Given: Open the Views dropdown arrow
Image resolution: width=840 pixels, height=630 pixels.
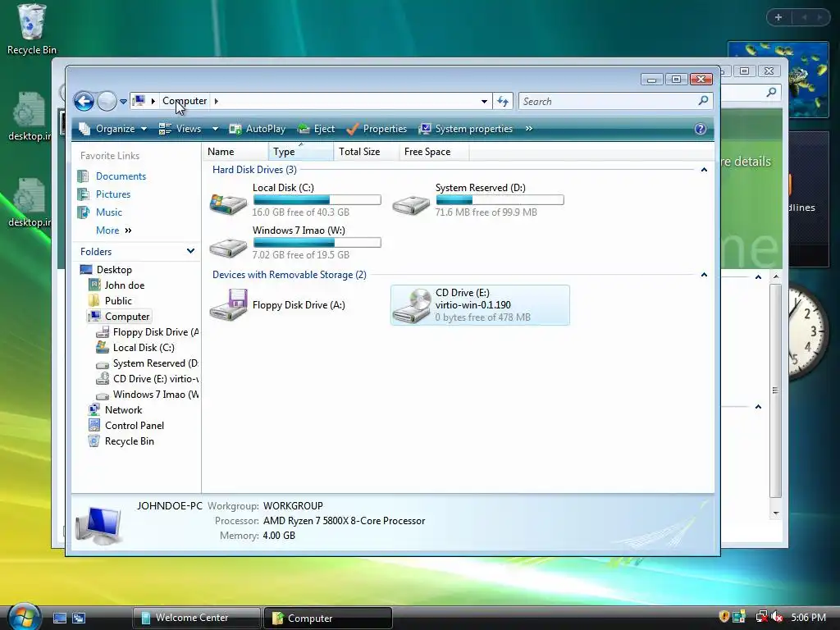Looking at the screenshot, I should (215, 129).
